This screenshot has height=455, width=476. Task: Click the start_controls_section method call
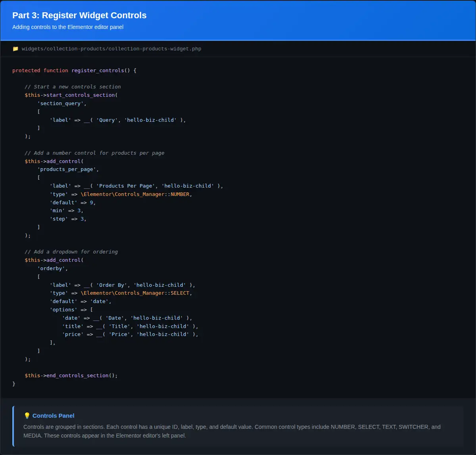coord(81,95)
